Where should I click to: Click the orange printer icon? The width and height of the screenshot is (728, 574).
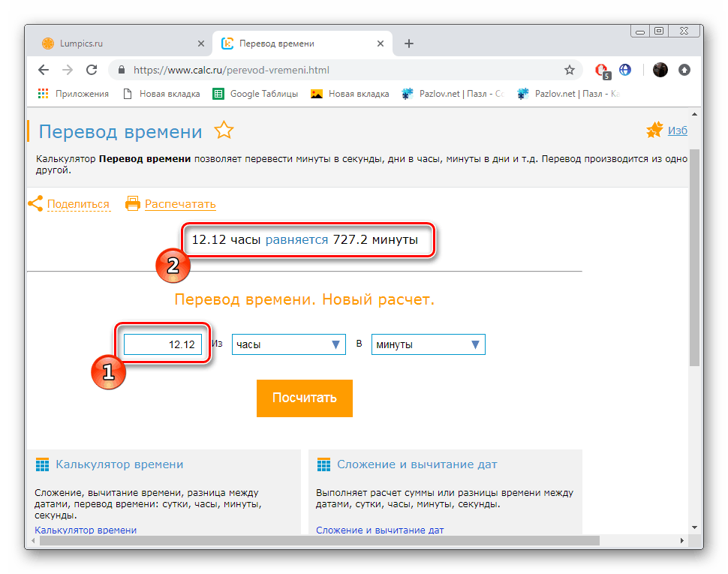133,203
